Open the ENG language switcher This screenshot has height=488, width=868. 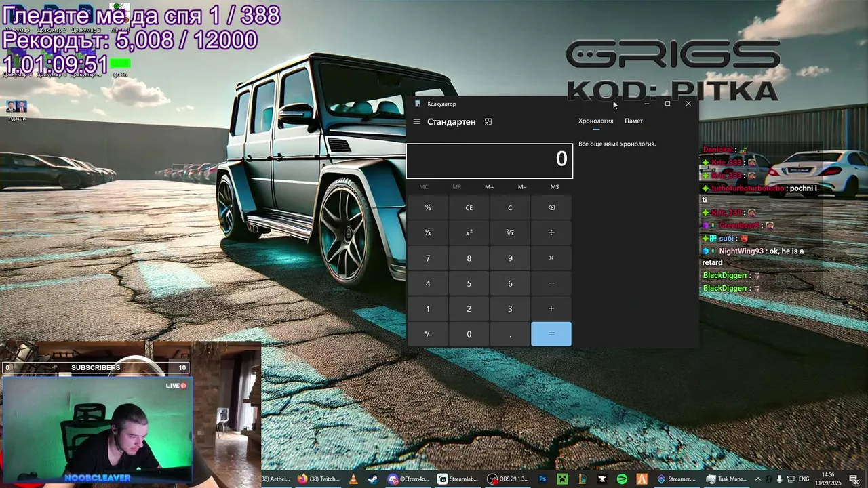coord(804,479)
